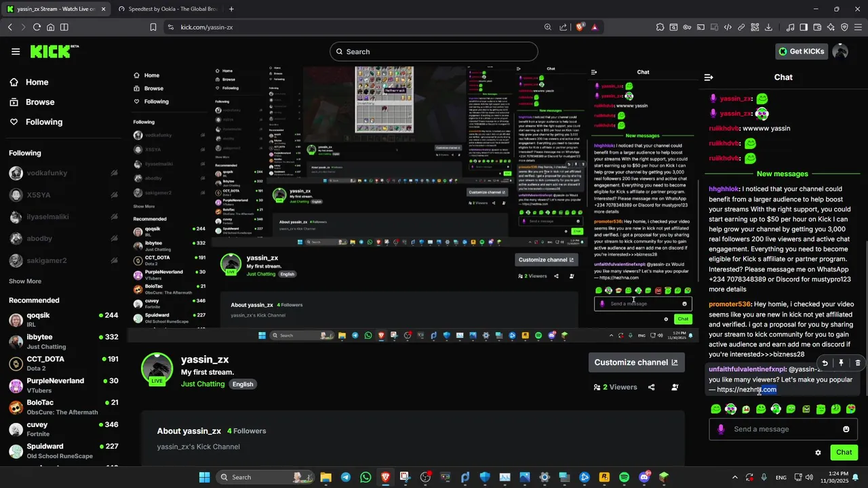Reload the page
Screen dimensions: 868x488
coord(37,27)
